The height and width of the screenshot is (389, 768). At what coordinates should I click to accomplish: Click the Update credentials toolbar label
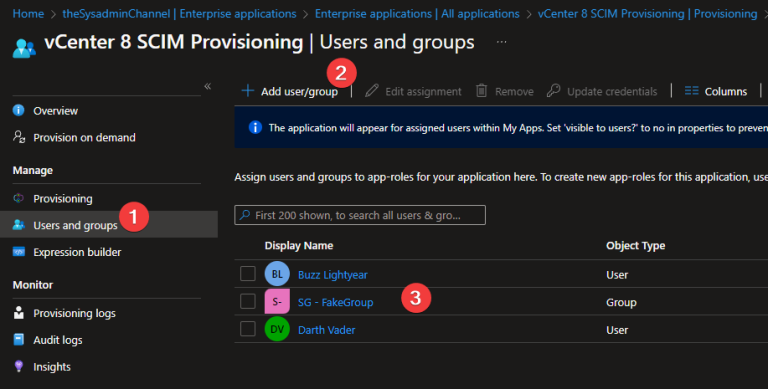click(x=612, y=92)
